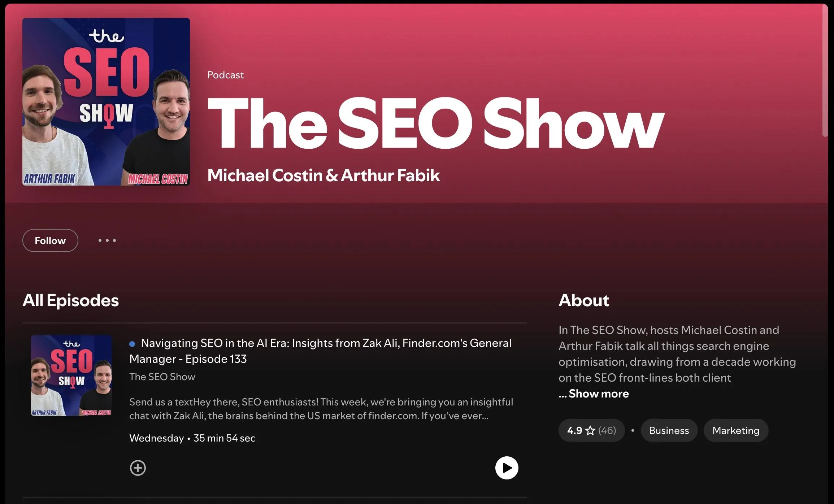This screenshot has width=834, height=504.
Task: Click the big 'The SEO Show' title
Action: point(435,123)
